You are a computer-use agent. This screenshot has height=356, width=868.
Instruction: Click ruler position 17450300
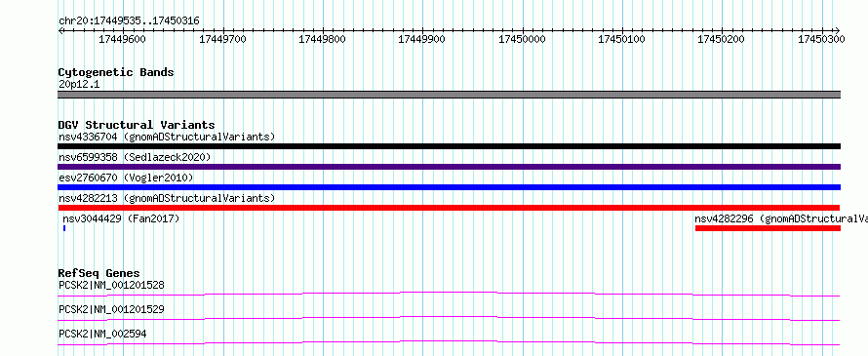tap(821, 39)
